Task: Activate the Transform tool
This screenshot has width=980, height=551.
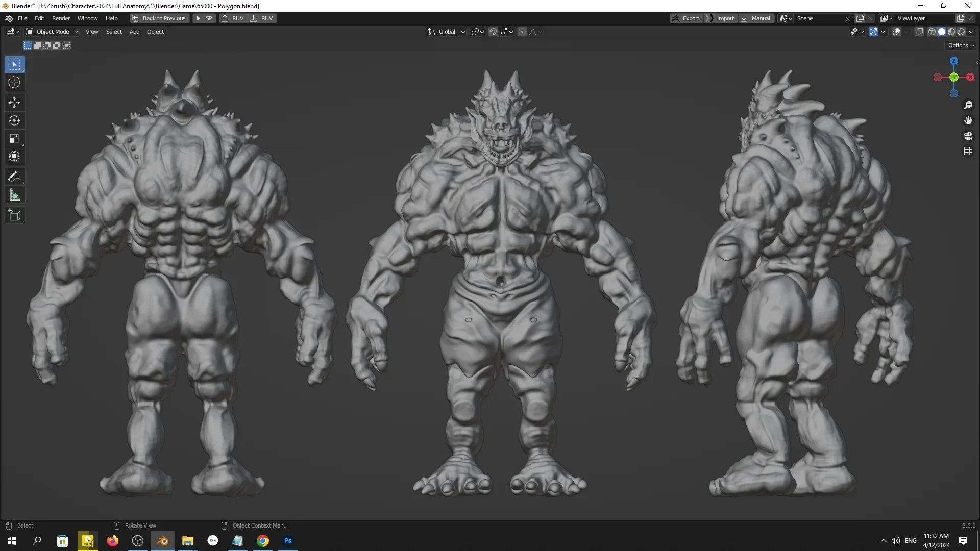Action: coord(14,156)
